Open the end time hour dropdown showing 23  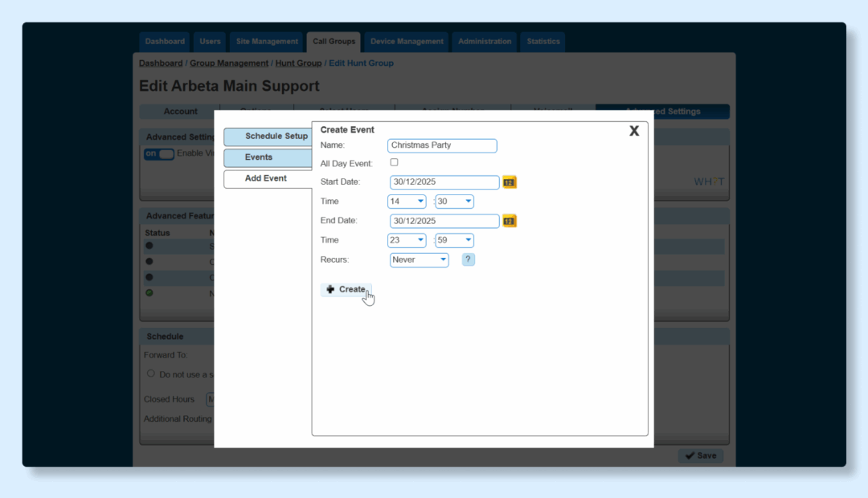coord(407,240)
